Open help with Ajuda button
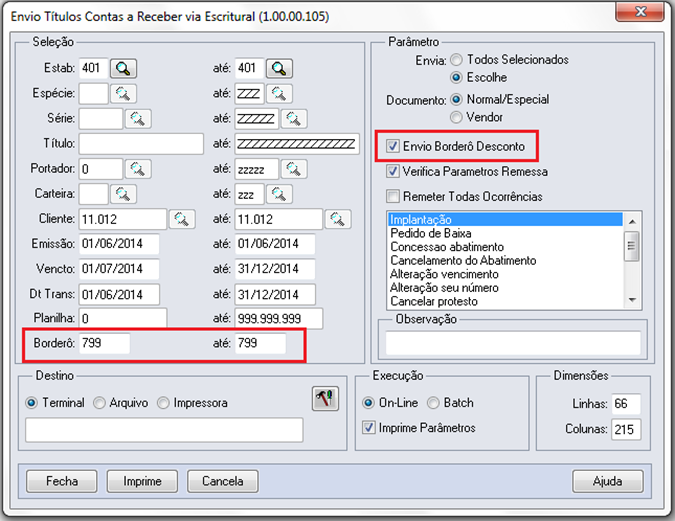 click(x=608, y=481)
